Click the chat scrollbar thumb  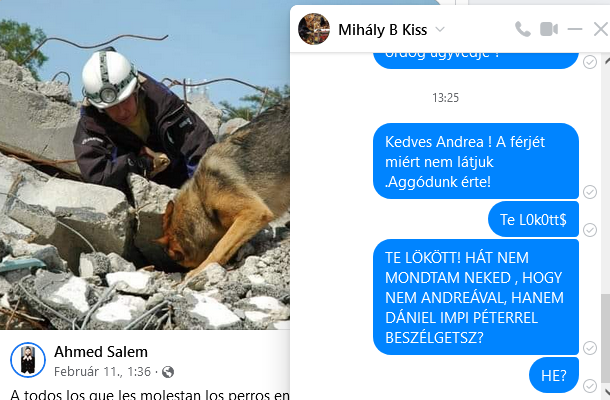pos(606,339)
